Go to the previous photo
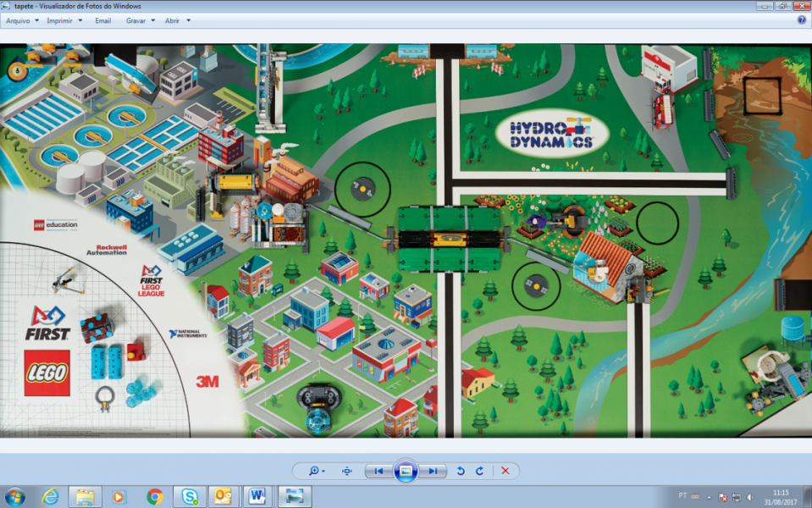The height and width of the screenshot is (508, 812). 378,471
